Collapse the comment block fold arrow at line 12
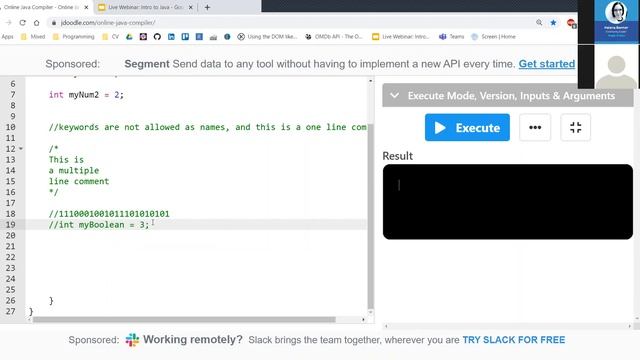Image resolution: width=640 pixels, height=360 pixels. [x=21, y=149]
